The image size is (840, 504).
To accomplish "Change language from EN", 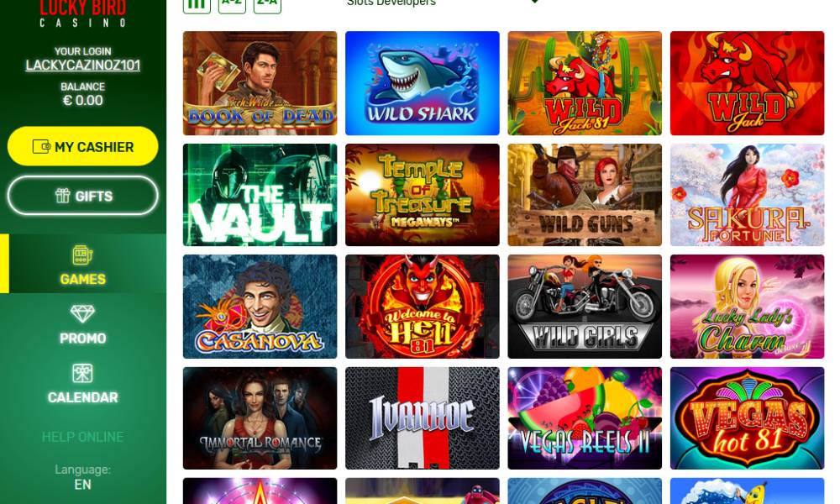I will (x=82, y=485).
